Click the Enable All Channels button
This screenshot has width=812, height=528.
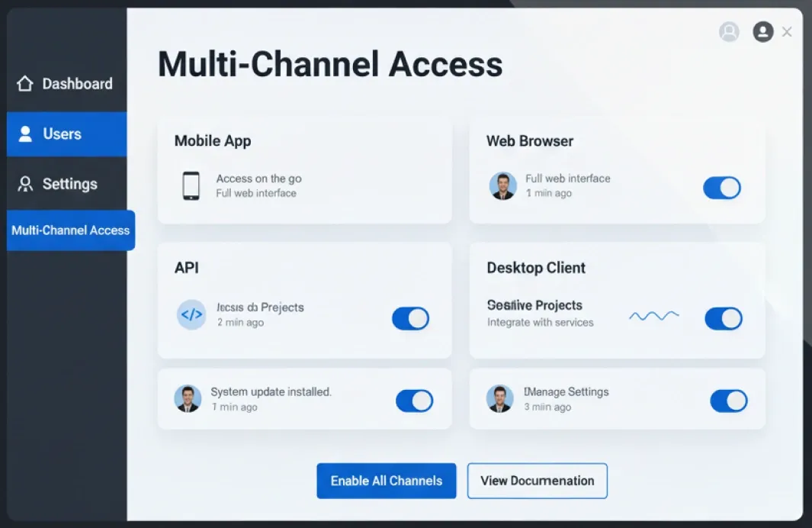tap(386, 481)
